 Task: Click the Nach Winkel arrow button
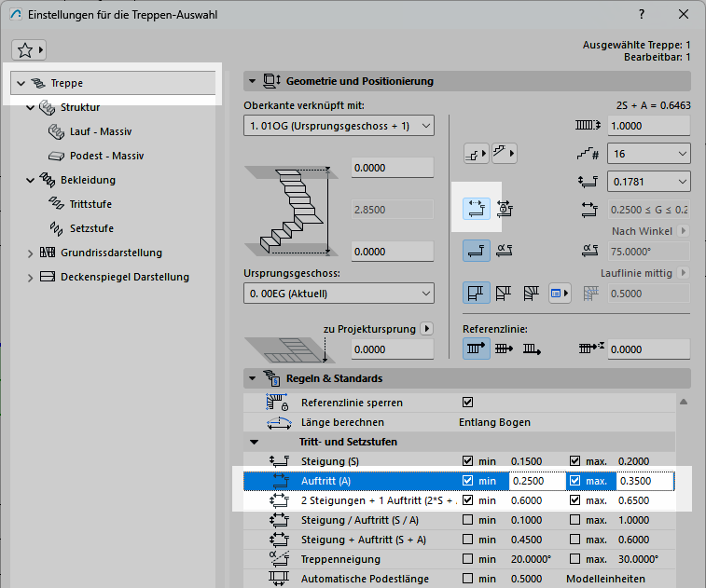click(683, 231)
